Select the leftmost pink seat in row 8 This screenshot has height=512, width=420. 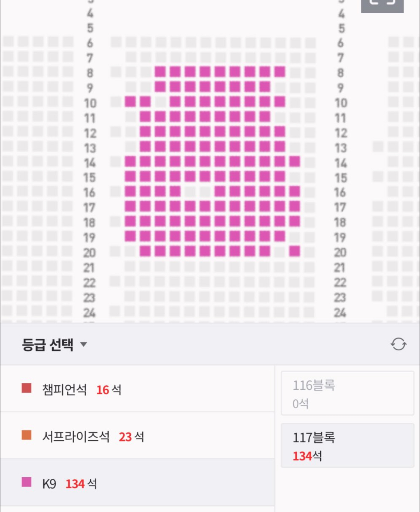(x=160, y=72)
